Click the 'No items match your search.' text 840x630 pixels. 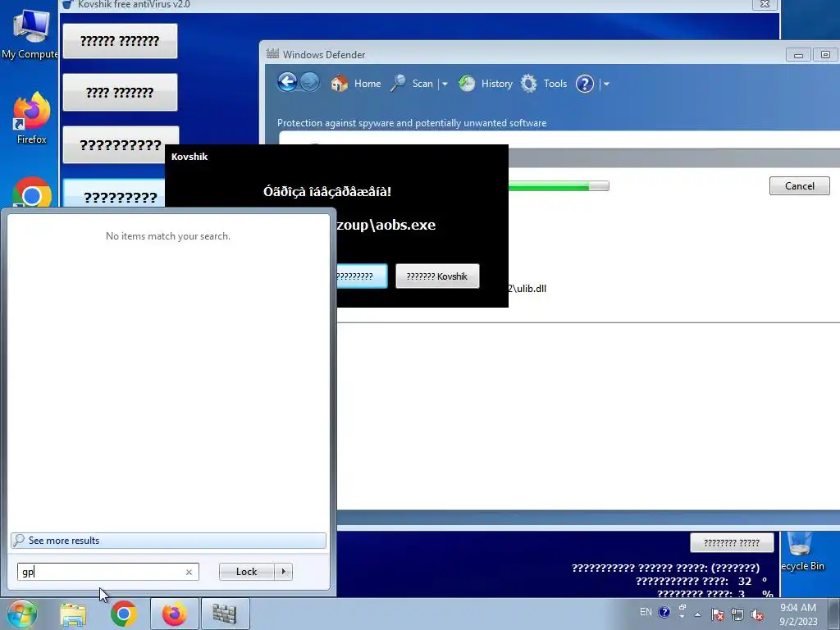(168, 236)
